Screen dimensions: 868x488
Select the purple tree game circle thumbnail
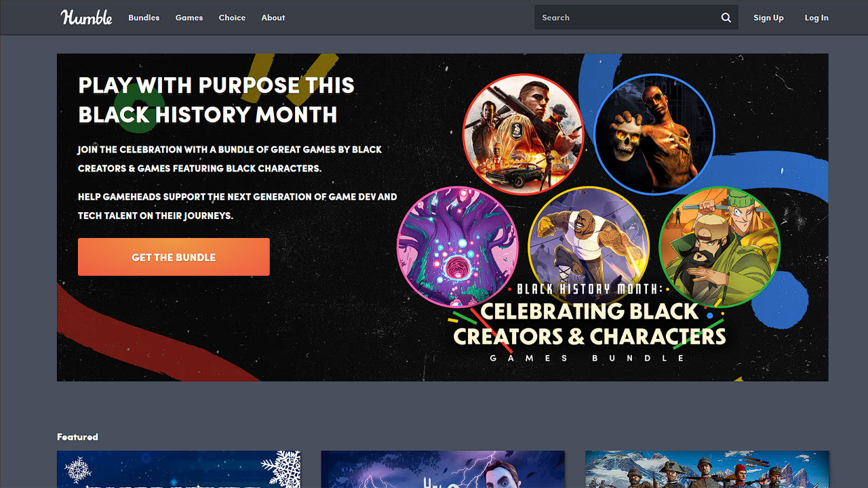458,247
